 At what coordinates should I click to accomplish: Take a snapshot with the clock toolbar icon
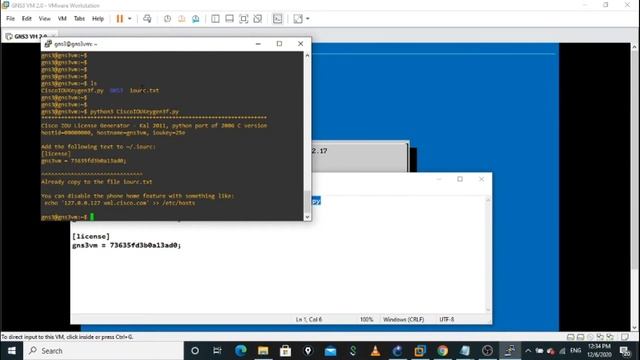[167, 19]
